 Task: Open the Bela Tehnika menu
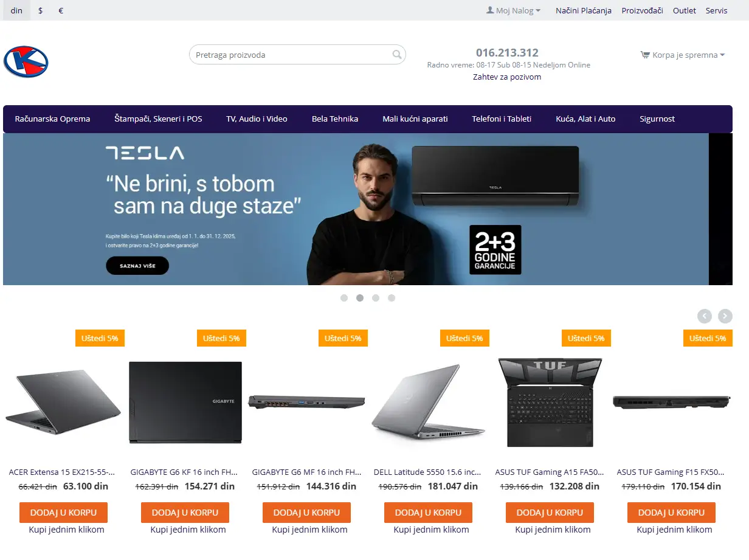[x=335, y=119]
